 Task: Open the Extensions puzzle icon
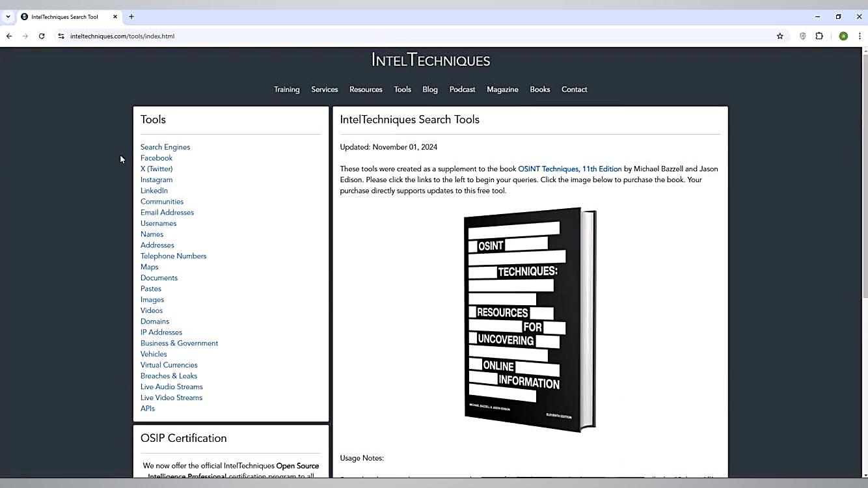click(x=819, y=36)
